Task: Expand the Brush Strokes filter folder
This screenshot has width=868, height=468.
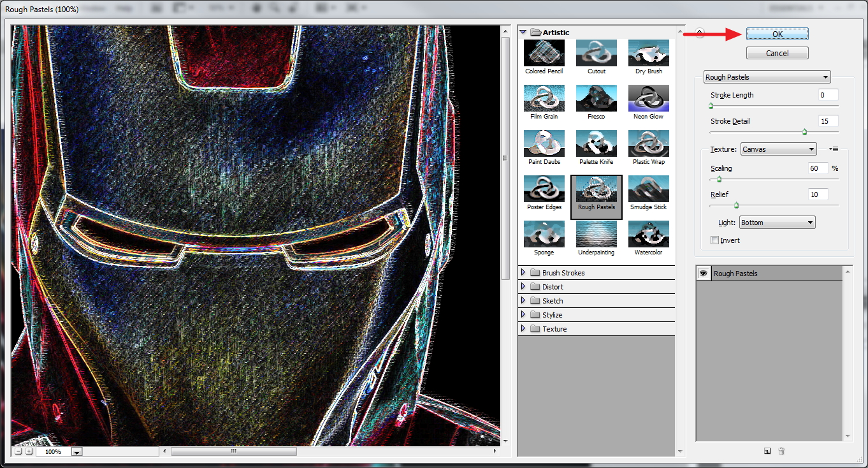Action: [523, 272]
